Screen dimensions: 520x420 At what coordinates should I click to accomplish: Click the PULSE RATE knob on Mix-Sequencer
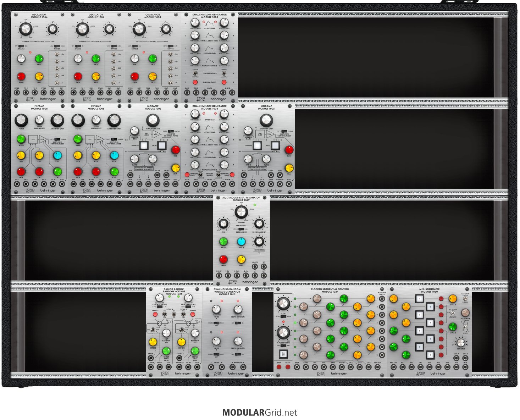coord(465,313)
